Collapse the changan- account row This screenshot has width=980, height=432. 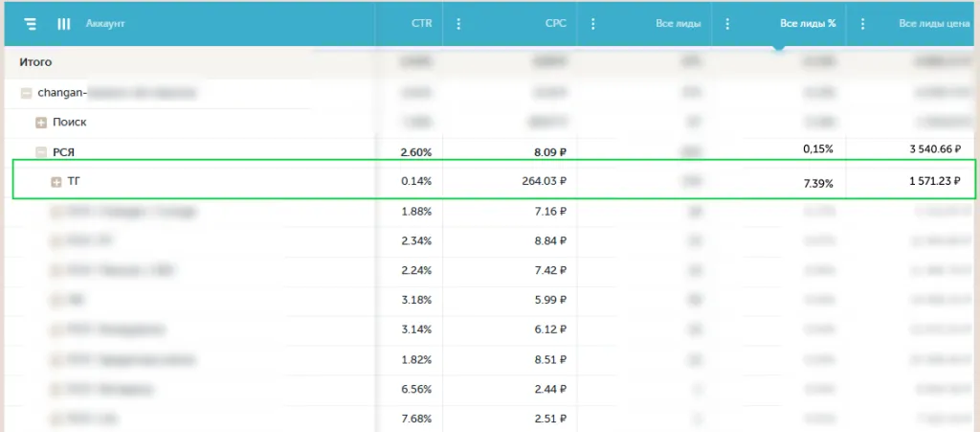(x=26, y=93)
